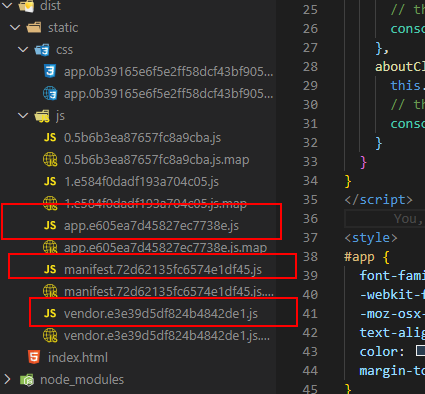Open file 0.5b6b3ea87657fc8a9cba.js.map
425x394 pixels.
coord(156,160)
